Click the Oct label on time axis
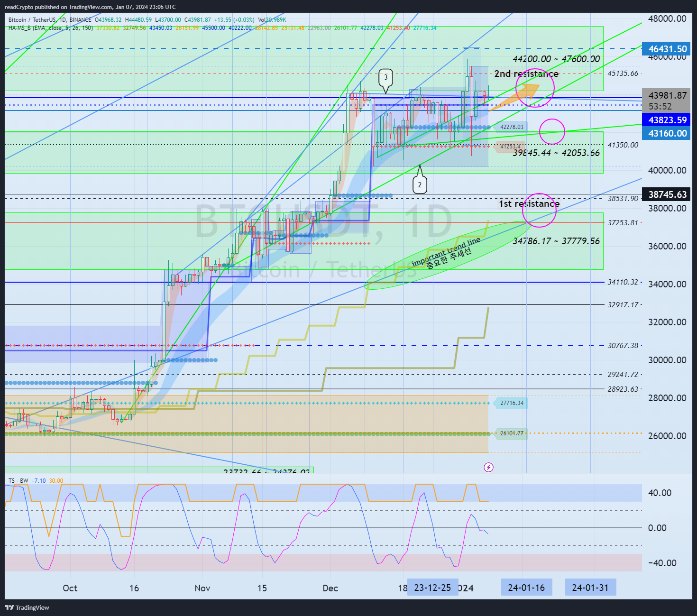 tap(70, 588)
